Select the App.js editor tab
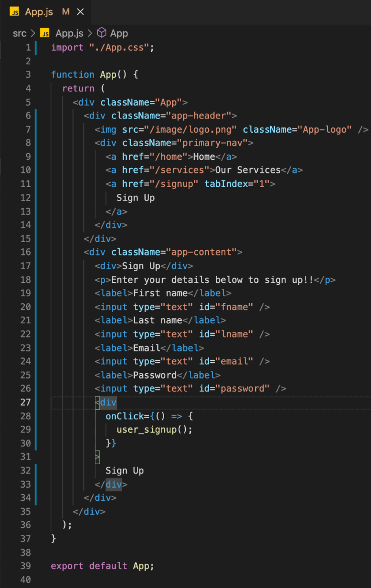The width and height of the screenshot is (371, 588). coord(38,12)
